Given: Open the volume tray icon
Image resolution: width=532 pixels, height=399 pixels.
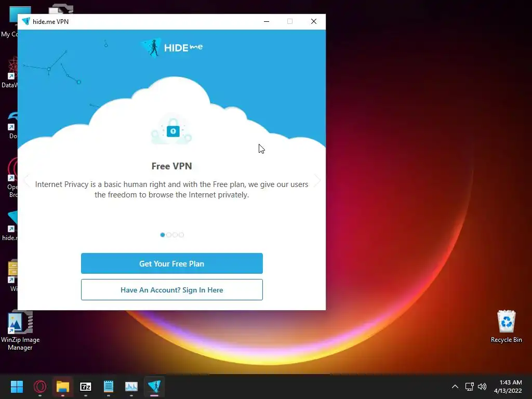Looking at the screenshot, I should (482, 387).
